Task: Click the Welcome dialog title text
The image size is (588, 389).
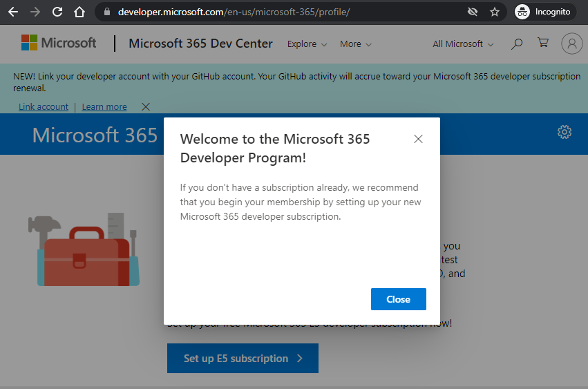Action: pos(275,149)
